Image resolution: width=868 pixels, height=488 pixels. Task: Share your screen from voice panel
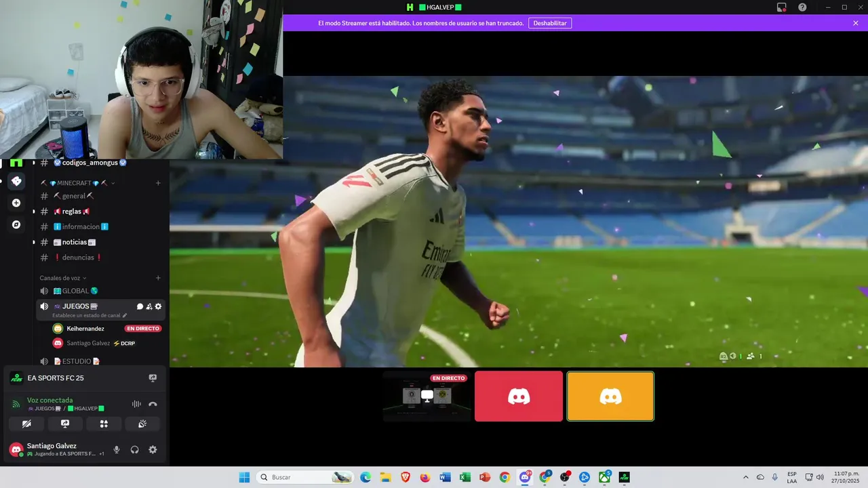click(65, 424)
